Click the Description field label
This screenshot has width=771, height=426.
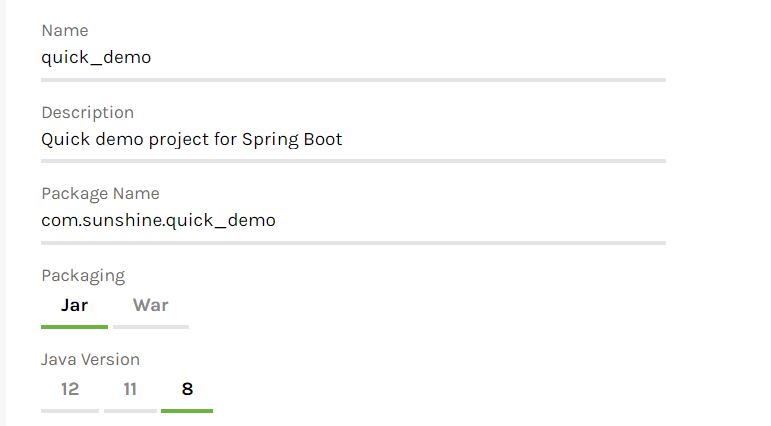point(87,112)
